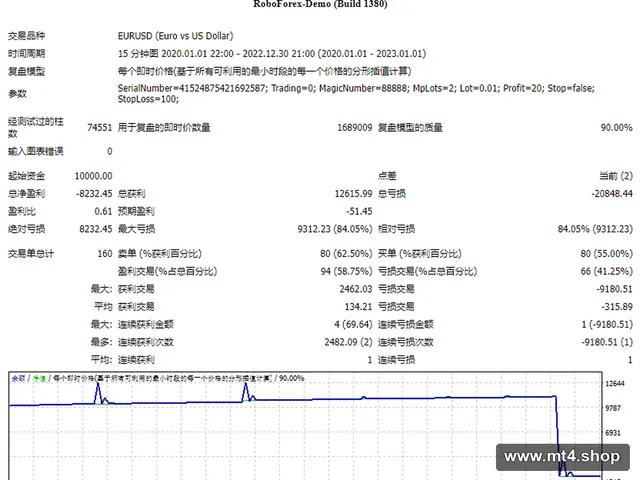Click the 输入图表错误 label

click(36, 151)
